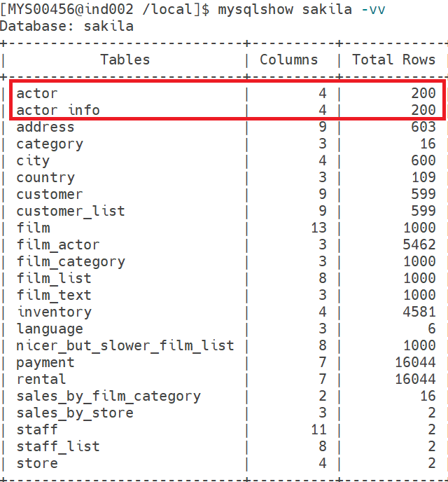Click the 603 row count for address
448x482 pixels.
pos(423,127)
